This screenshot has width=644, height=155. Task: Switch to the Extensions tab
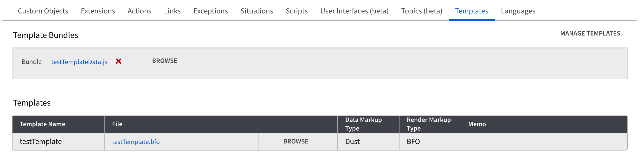point(98,11)
